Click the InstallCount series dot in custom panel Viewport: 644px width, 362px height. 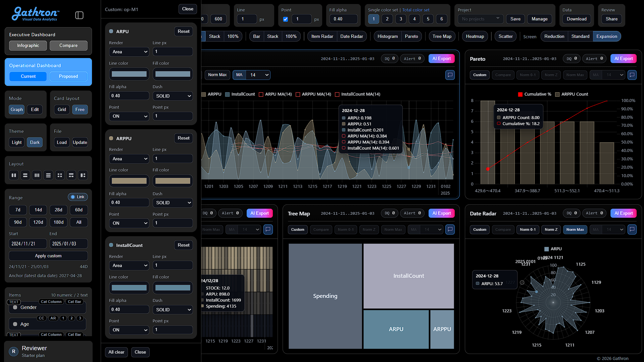tap(111, 245)
